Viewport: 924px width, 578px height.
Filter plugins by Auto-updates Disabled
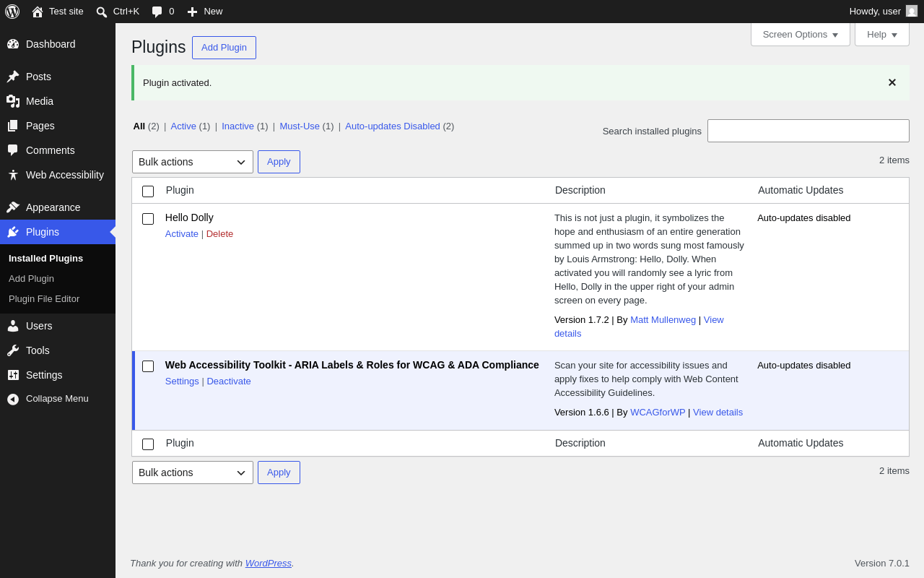(393, 126)
